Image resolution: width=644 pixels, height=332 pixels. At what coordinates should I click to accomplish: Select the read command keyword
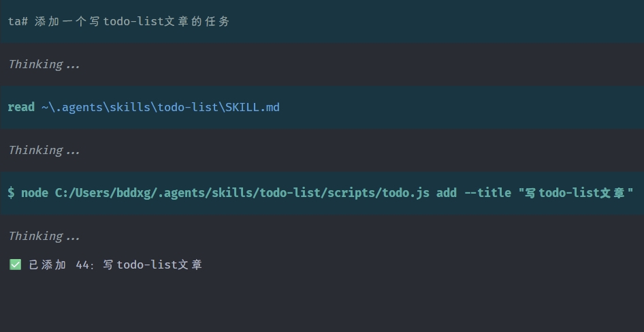[21, 108]
